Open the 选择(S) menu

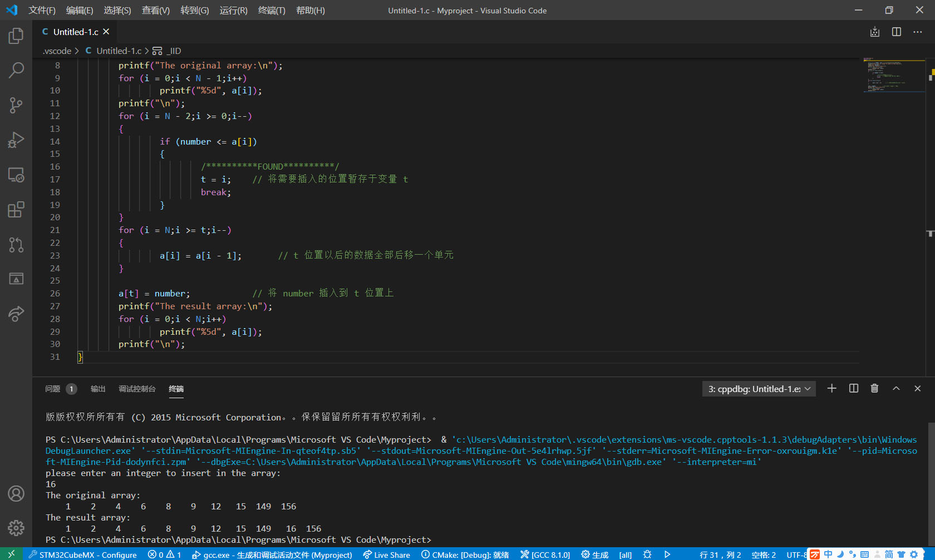point(117,10)
